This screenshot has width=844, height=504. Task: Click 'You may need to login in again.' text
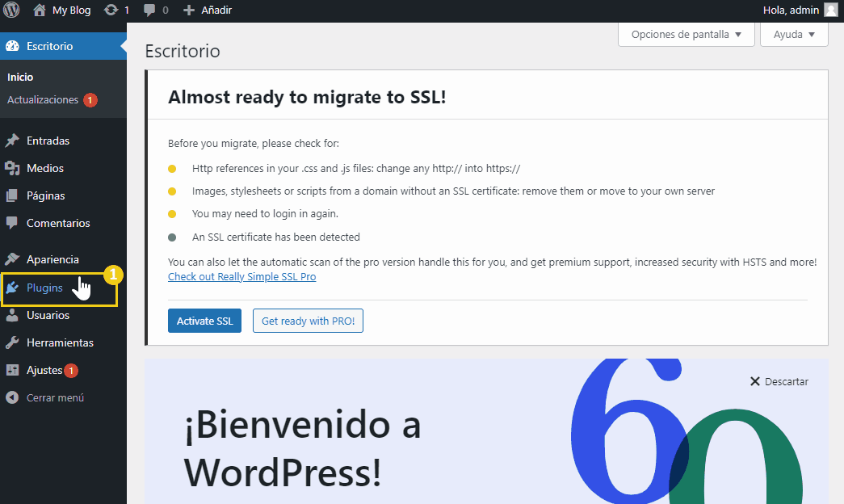pos(266,214)
